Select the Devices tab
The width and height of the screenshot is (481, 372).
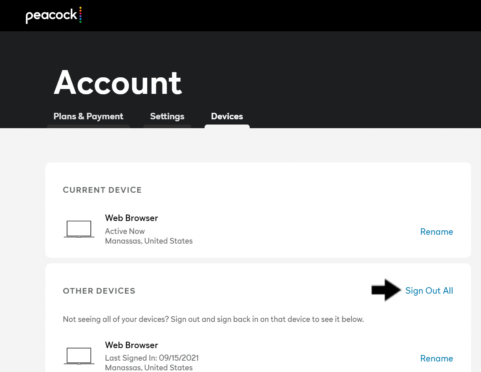[x=227, y=116]
